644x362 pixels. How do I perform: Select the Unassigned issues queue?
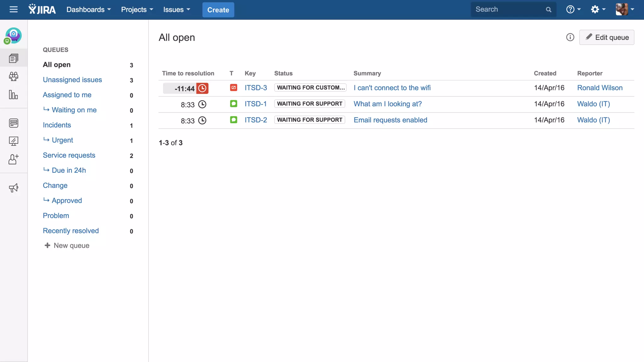tap(72, 80)
